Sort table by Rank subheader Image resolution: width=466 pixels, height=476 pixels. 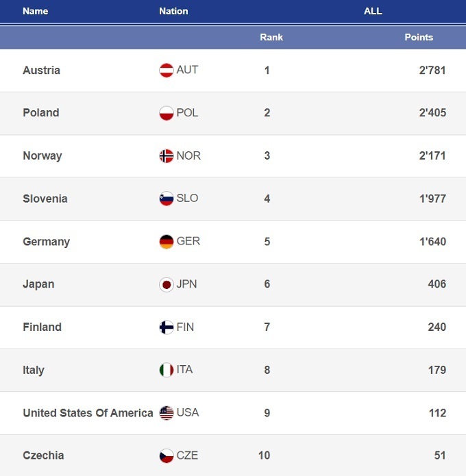click(271, 37)
